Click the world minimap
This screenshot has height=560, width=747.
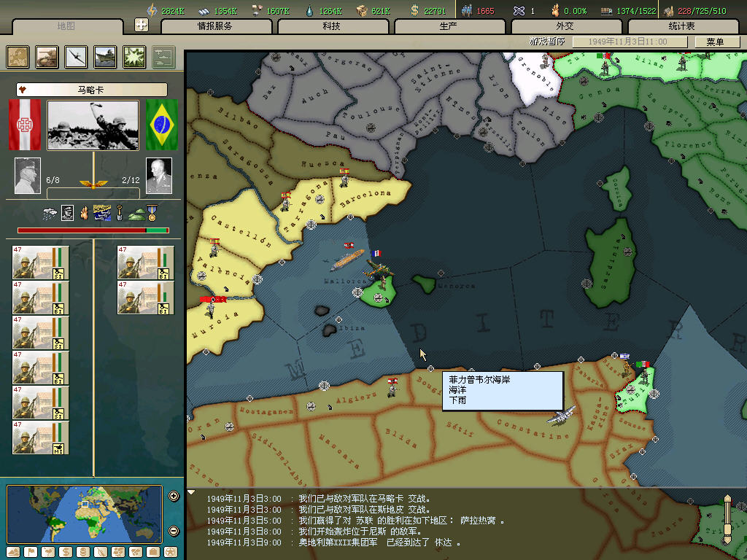[85, 514]
